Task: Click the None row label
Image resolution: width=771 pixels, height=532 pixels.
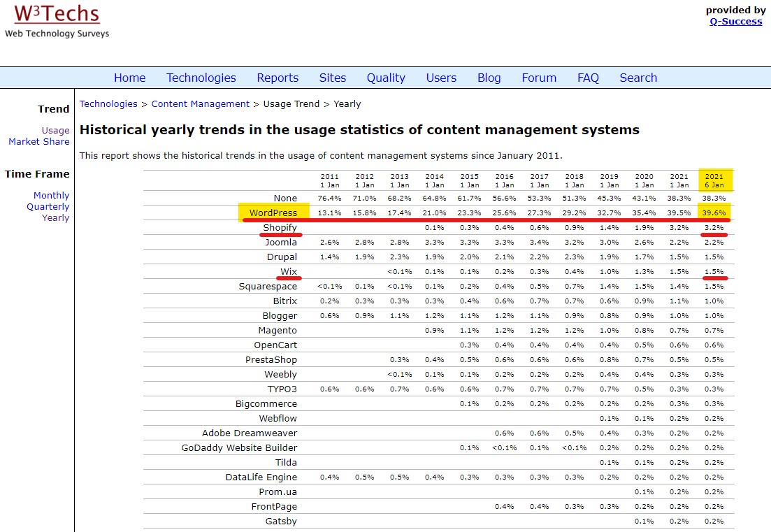Action: [286, 198]
